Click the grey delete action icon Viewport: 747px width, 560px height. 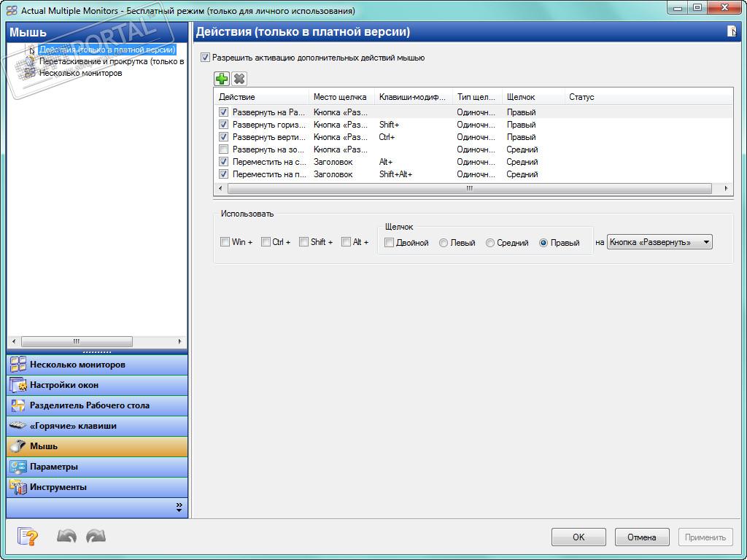point(239,79)
